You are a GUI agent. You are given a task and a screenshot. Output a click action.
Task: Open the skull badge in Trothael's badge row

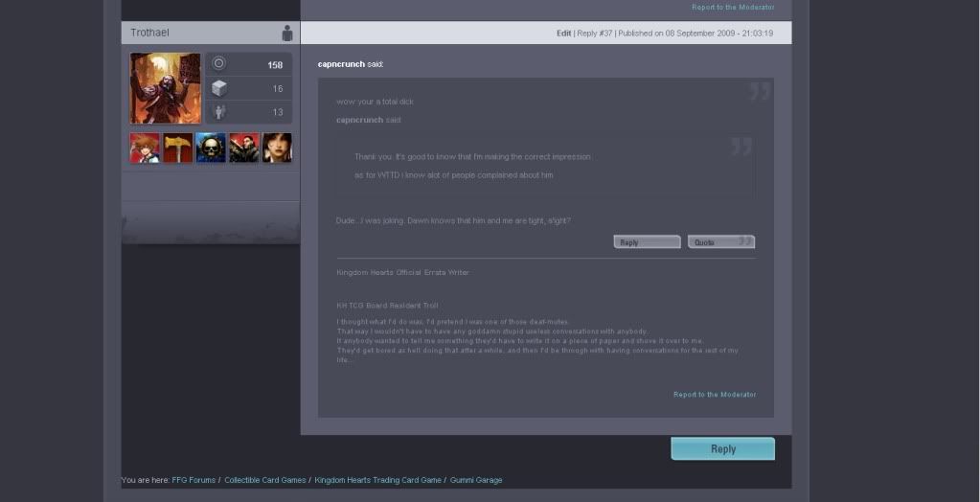pos(211,148)
